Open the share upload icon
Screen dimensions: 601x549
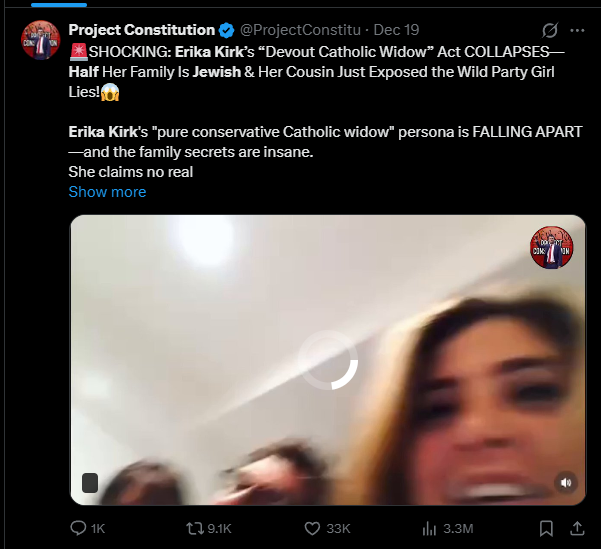[x=577, y=528]
